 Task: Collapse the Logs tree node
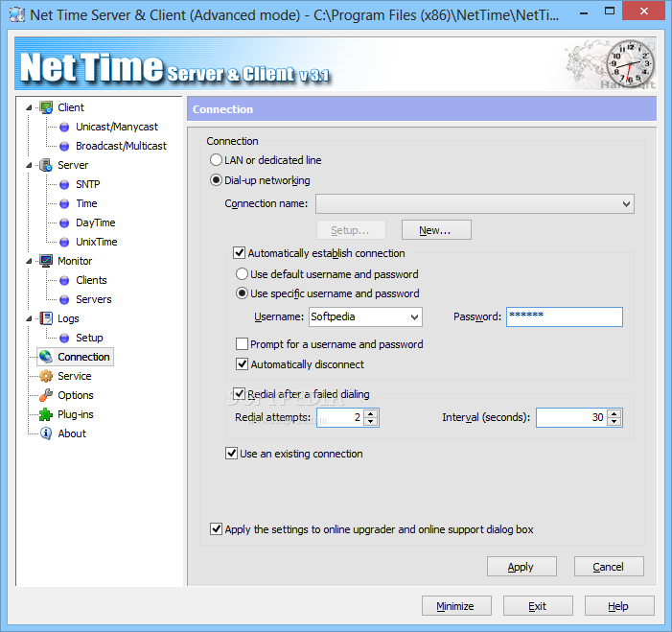click(x=29, y=318)
